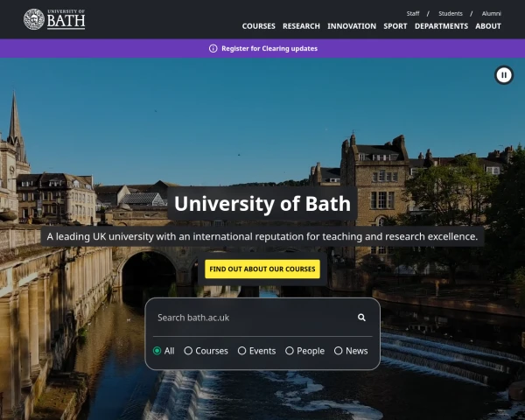Follow the Staff link
The width and height of the screenshot is (525, 420).
tap(412, 14)
